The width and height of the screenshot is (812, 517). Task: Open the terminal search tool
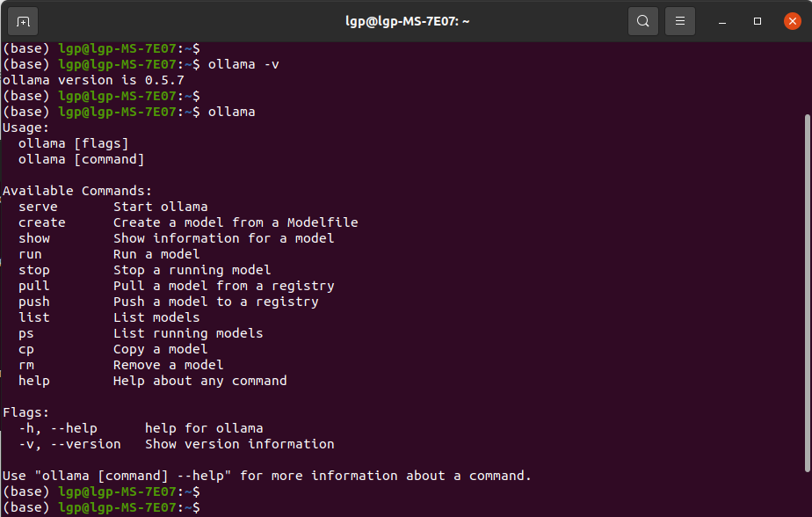pos(642,21)
